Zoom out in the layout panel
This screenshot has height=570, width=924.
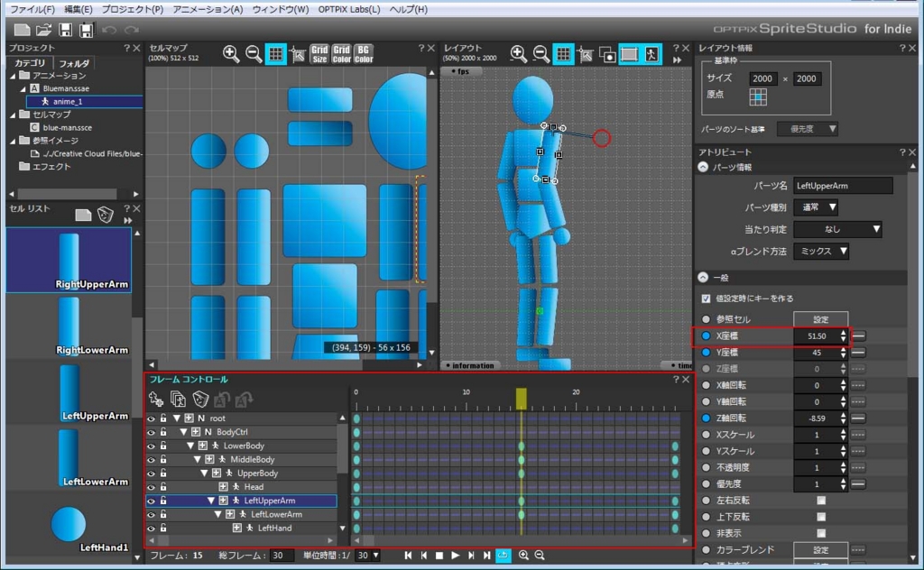(x=541, y=54)
